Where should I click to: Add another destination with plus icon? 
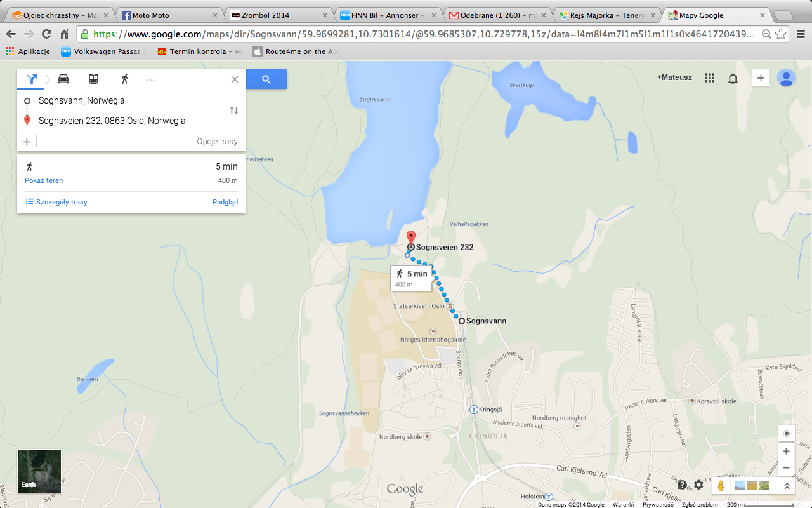(27, 142)
